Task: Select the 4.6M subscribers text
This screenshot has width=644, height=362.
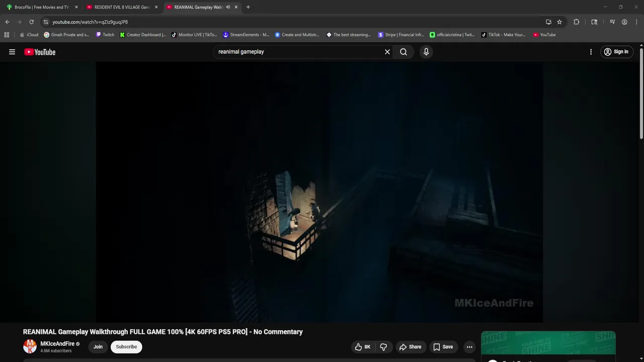Action: [x=56, y=351]
